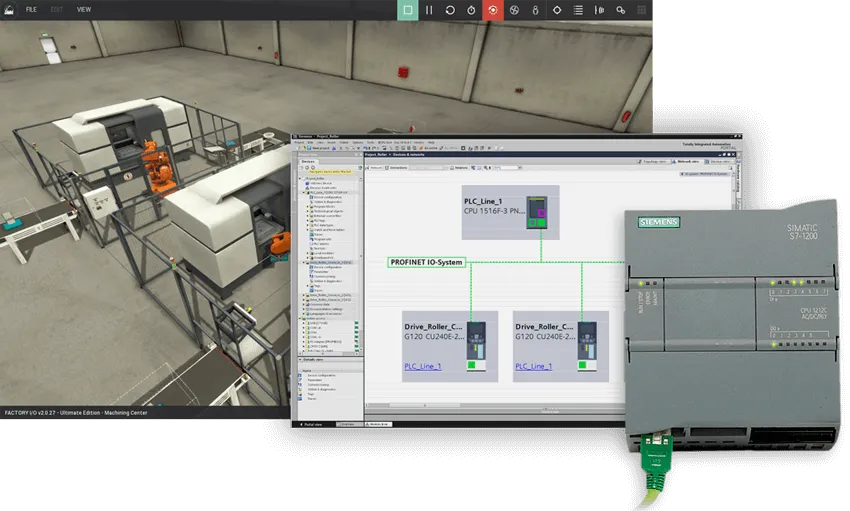Follow the PLC_Line_1 link on the right drive

[534, 366]
